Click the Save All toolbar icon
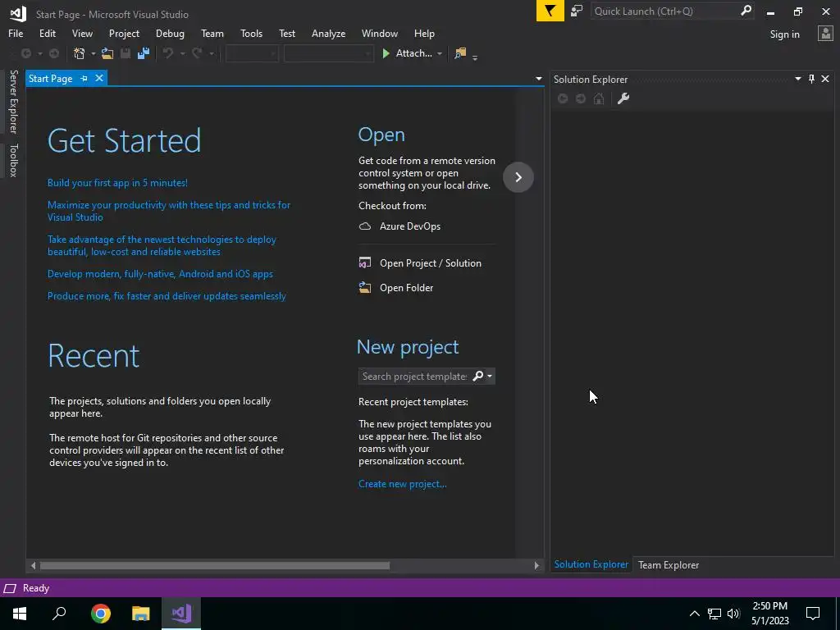 (144, 53)
